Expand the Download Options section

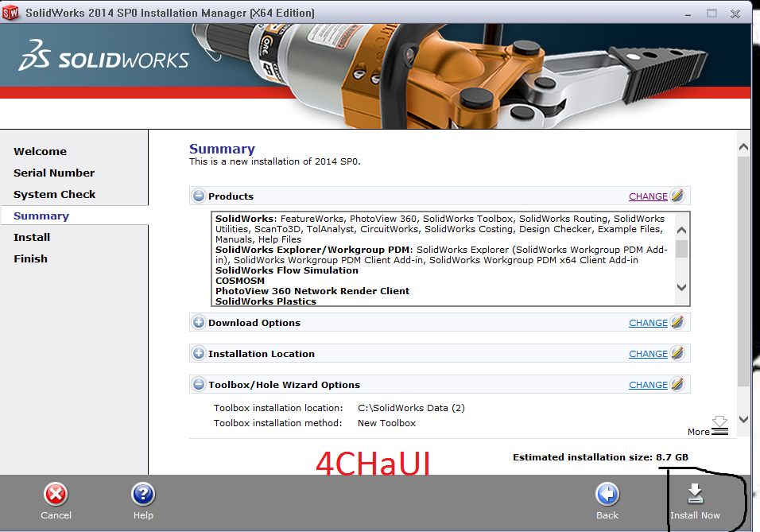pos(199,323)
